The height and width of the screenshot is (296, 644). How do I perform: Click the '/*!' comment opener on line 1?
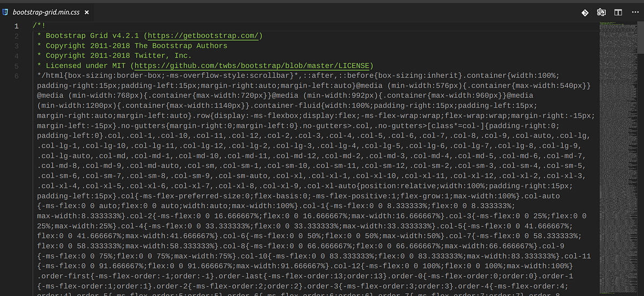[39, 26]
